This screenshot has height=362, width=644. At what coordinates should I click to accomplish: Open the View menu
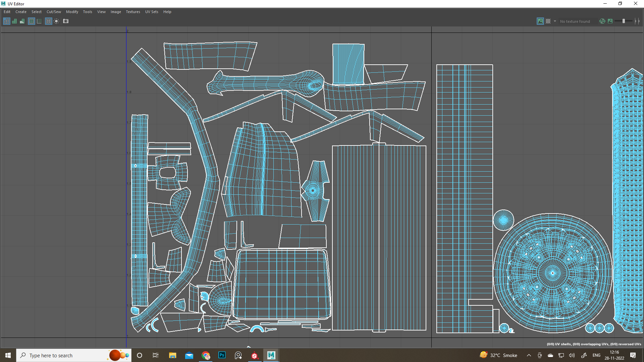click(101, 12)
